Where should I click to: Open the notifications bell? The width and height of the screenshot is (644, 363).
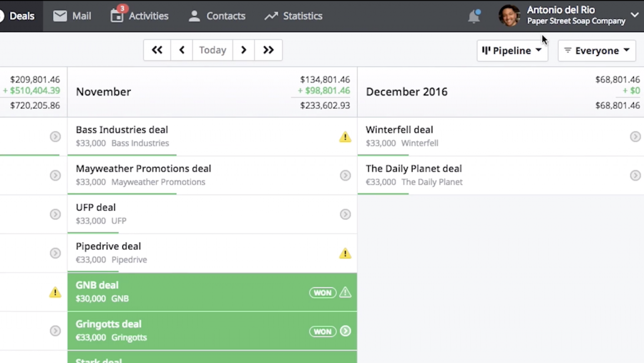pyautogui.click(x=474, y=16)
